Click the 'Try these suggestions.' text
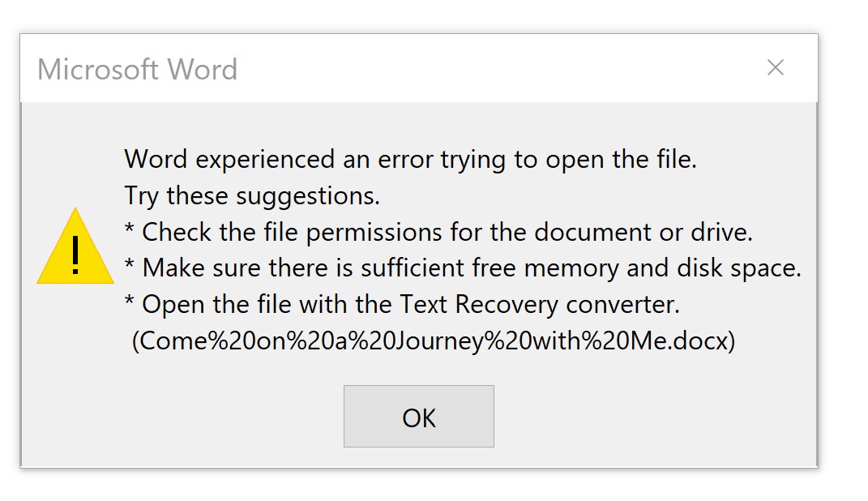The width and height of the screenshot is (868, 501). tap(252, 195)
